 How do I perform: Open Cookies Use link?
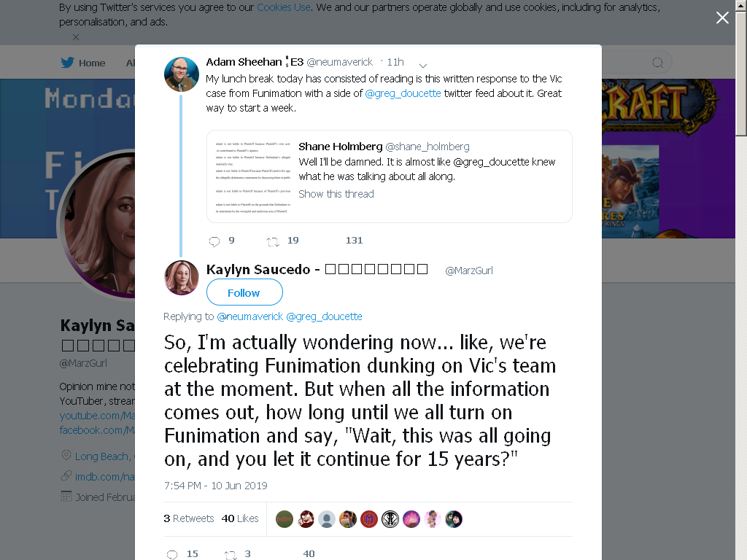[284, 7]
